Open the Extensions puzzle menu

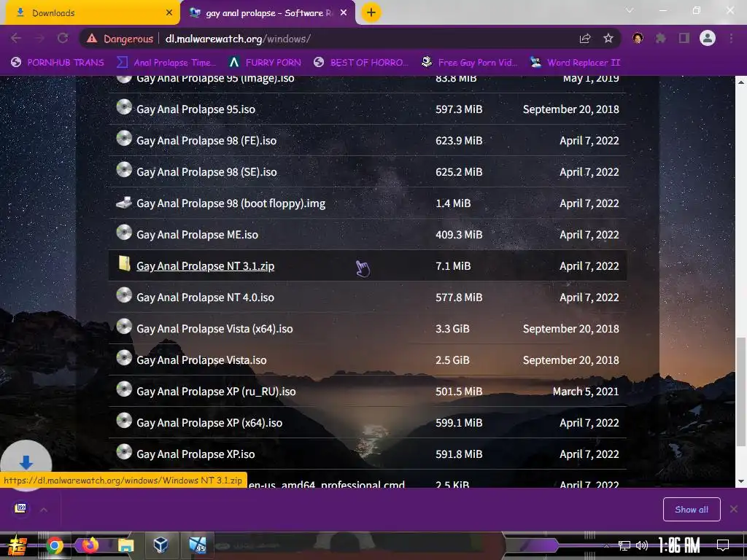pos(660,38)
